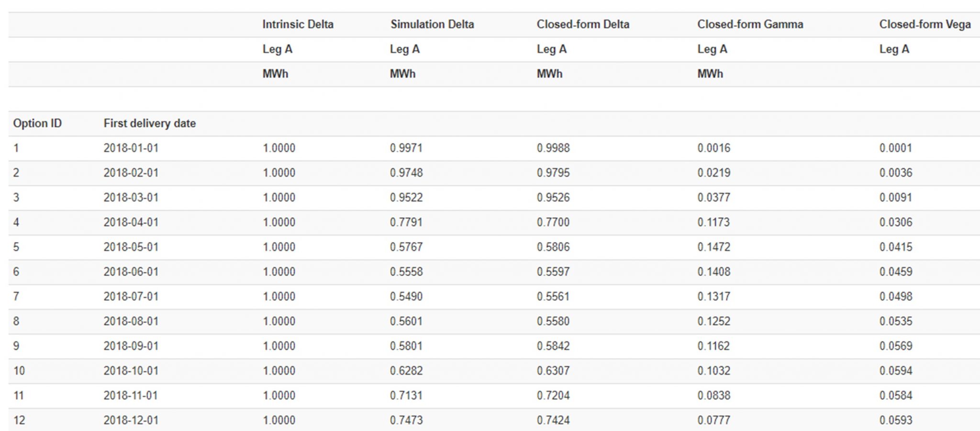Select date cell 2018-03-01
This screenshot has width=980, height=431.
tap(131, 198)
